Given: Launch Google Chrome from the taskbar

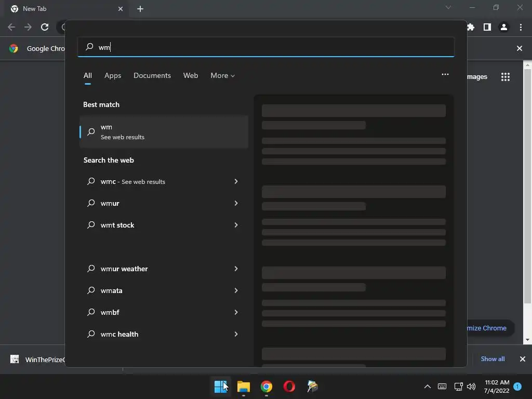Looking at the screenshot, I should pyautogui.click(x=267, y=386).
